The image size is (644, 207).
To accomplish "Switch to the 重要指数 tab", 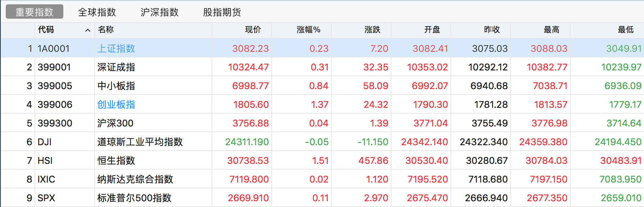I will point(35,12).
